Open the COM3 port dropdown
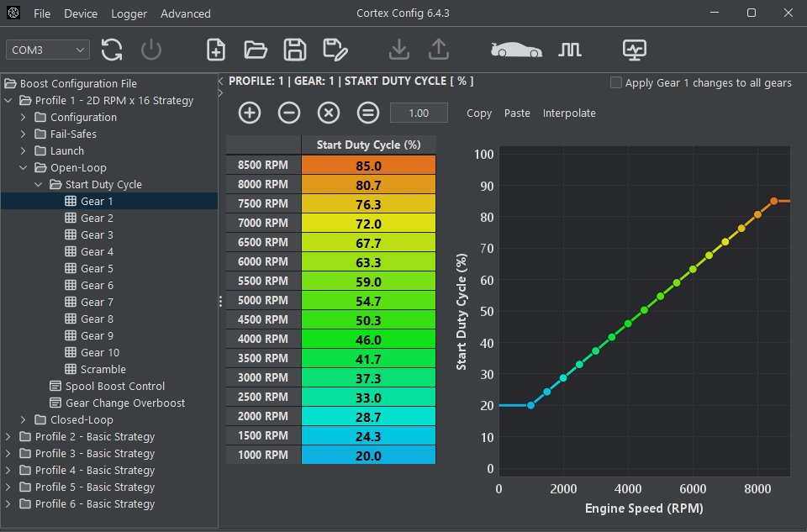This screenshot has height=532, width=807. (x=48, y=50)
